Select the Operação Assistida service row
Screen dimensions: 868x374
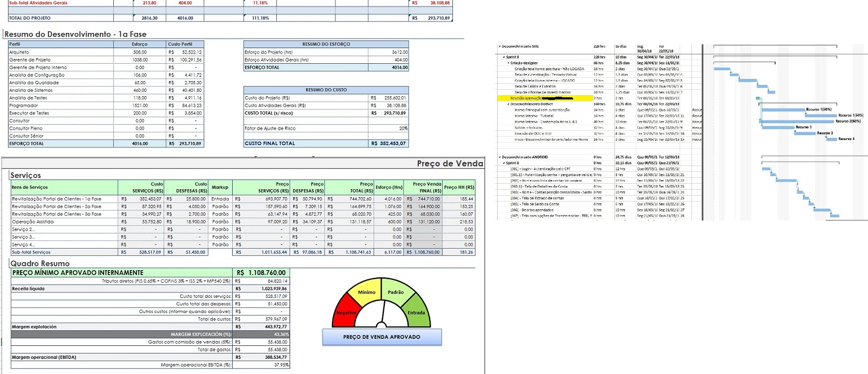pos(243,222)
